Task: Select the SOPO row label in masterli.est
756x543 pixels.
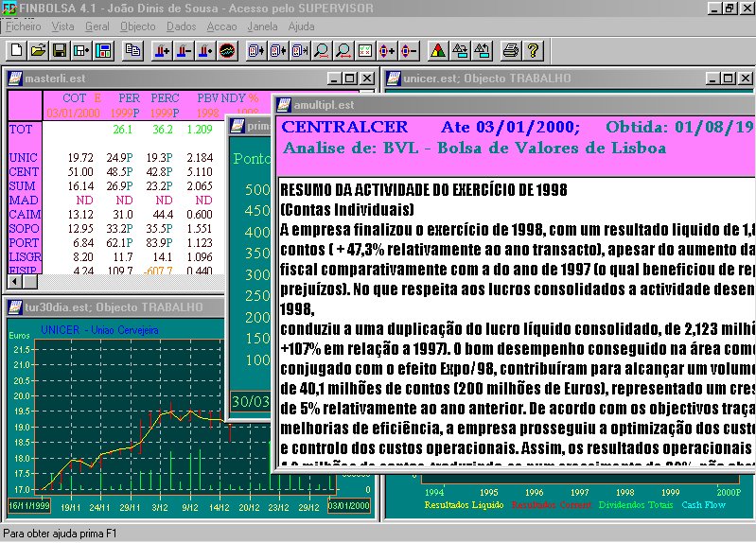Action: [24, 229]
